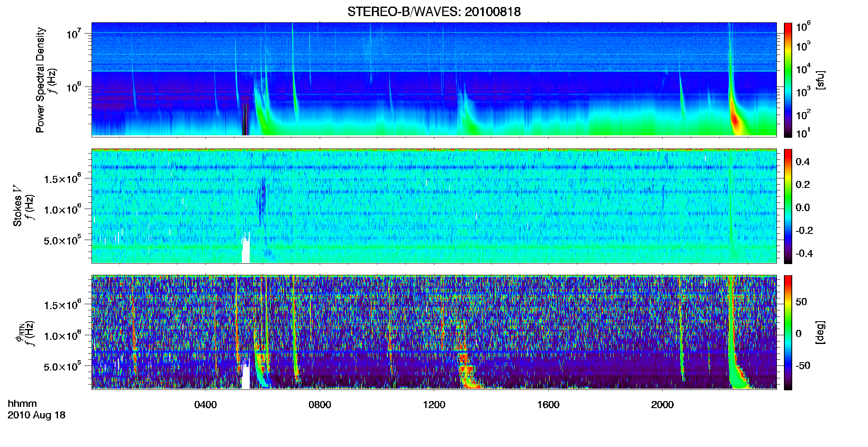Click the 10^5 value on sfu color scale
Viewport: 868px width, 447px height.
803,46
